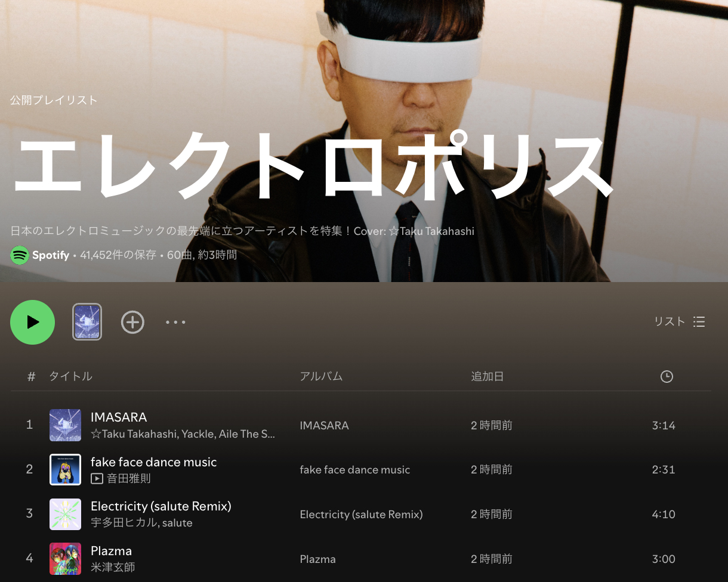Open the 米津玄師 artist link
The image size is (728, 582).
click(113, 567)
